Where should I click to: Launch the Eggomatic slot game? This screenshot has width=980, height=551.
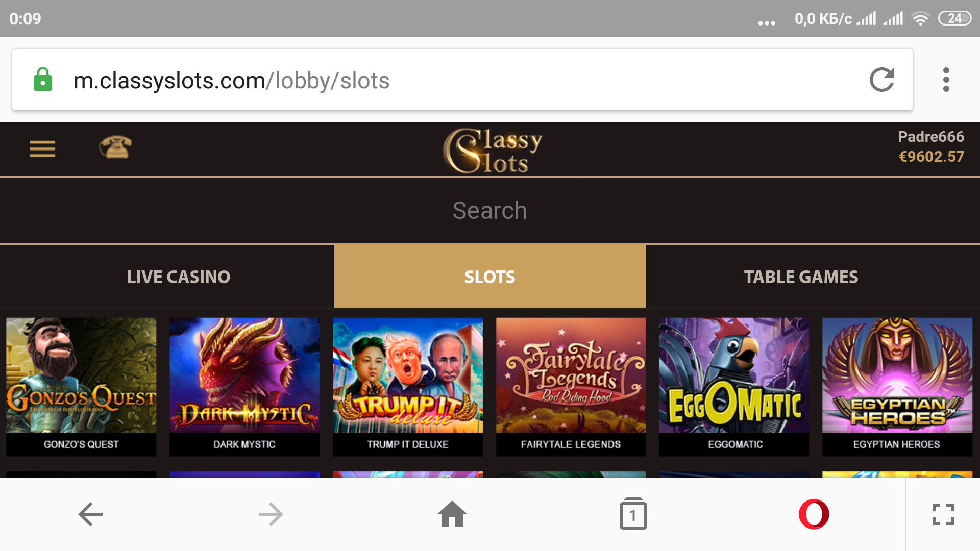pyautogui.click(x=734, y=387)
